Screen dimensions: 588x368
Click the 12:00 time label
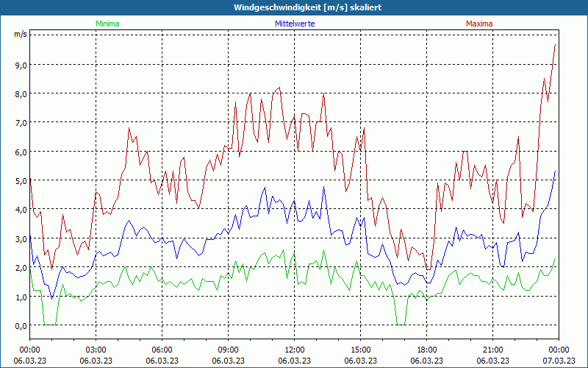click(x=295, y=350)
